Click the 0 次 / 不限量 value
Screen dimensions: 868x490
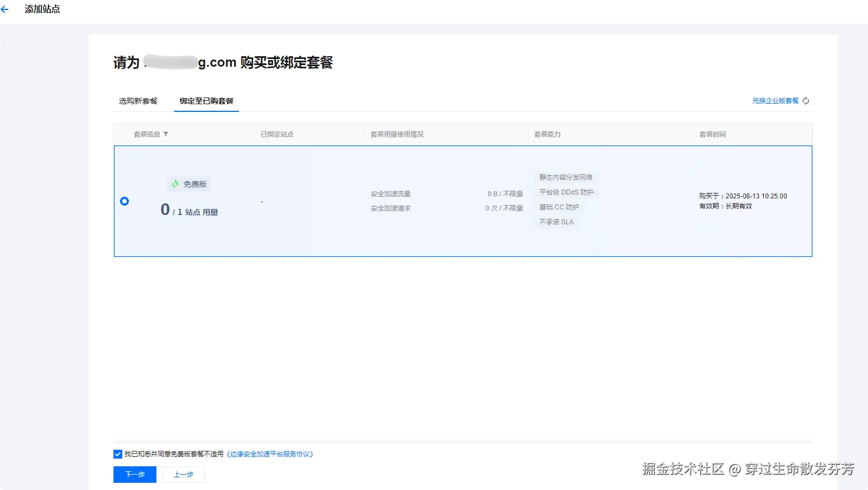(x=504, y=208)
